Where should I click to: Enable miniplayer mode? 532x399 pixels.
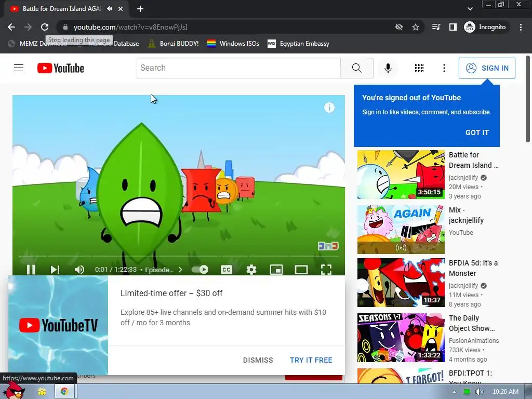pyautogui.click(x=276, y=270)
